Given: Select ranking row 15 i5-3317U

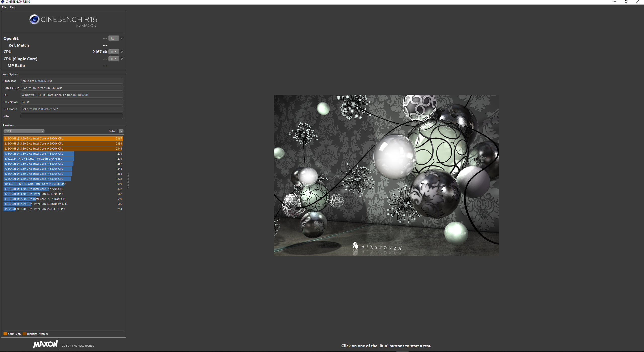Looking at the screenshot, I should (63, 209).
